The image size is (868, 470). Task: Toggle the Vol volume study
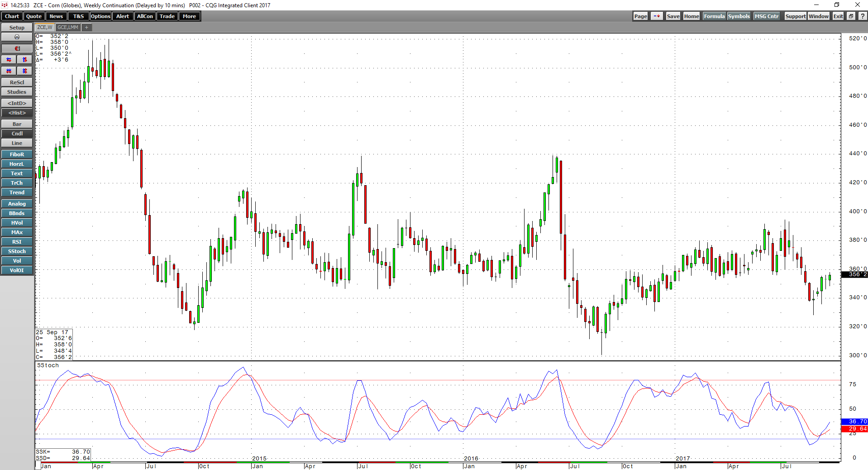17,261
